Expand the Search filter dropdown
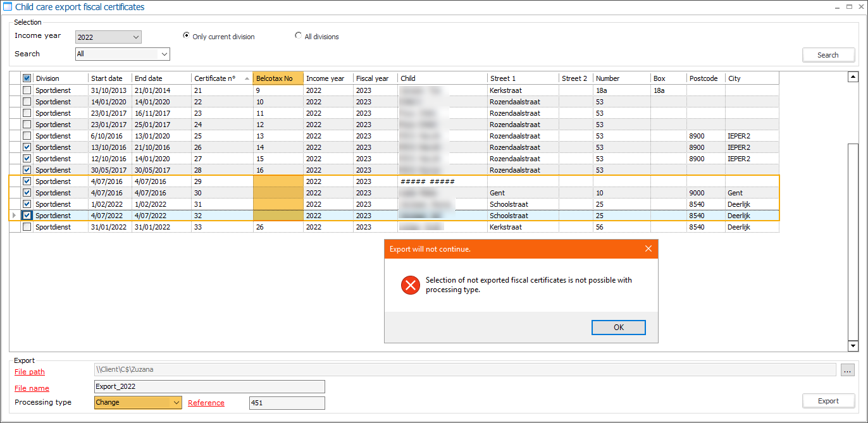 pyautogui.click(x=164, y=54)
